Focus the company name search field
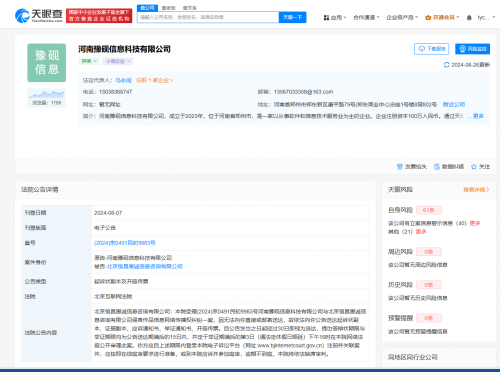This screenshot has height=372, width=500. coord(208,17)
